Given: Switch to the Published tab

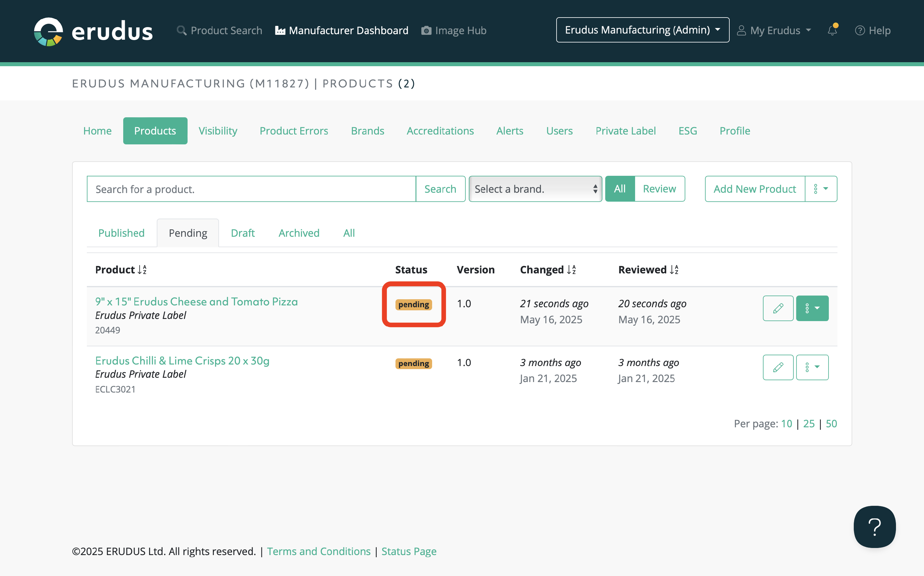Looking at the screenshot, I should pos(121,233).
